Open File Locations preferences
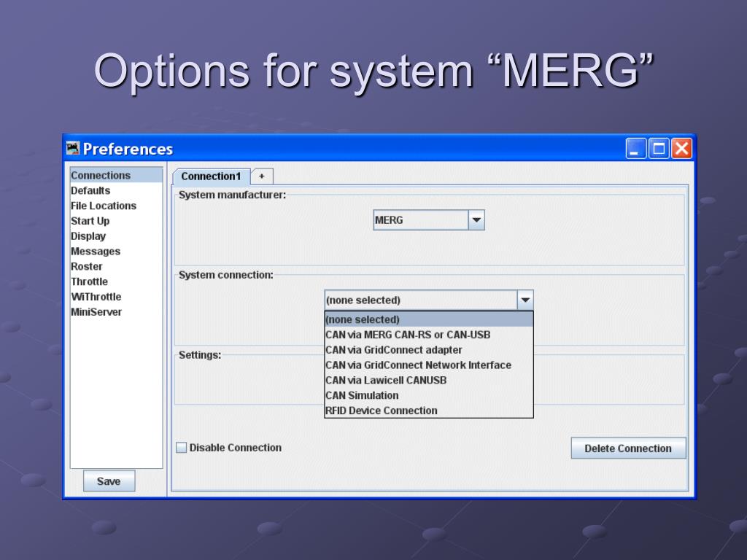 (116, 206)
